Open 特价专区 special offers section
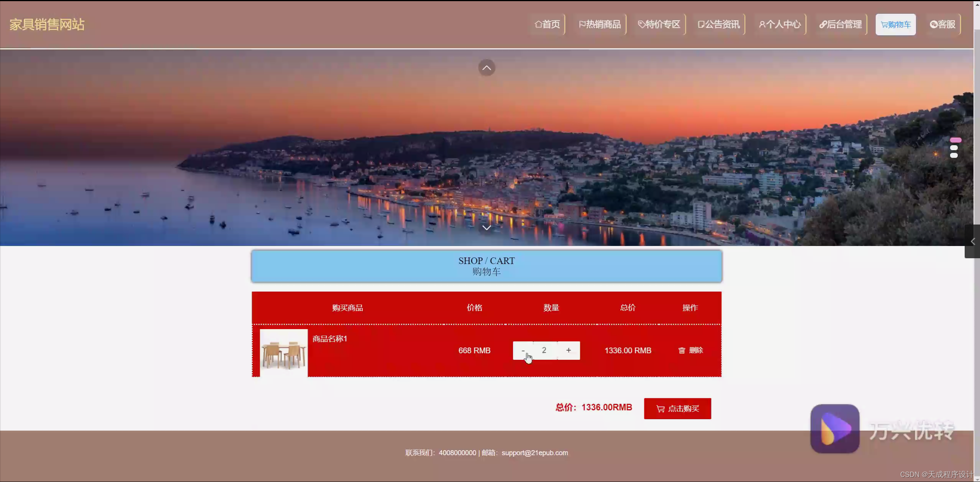The image size is (980, 482). click(x=659, y=25)
